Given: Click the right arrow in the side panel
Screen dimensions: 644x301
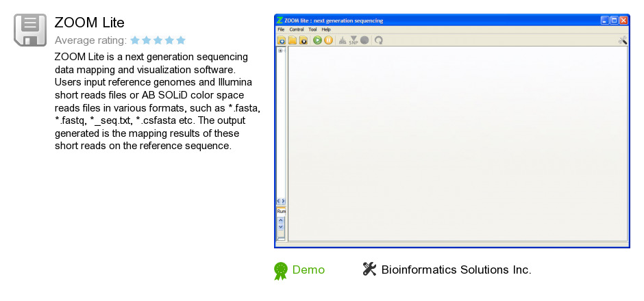Looking at the screenshot, I should pos(283,201).
